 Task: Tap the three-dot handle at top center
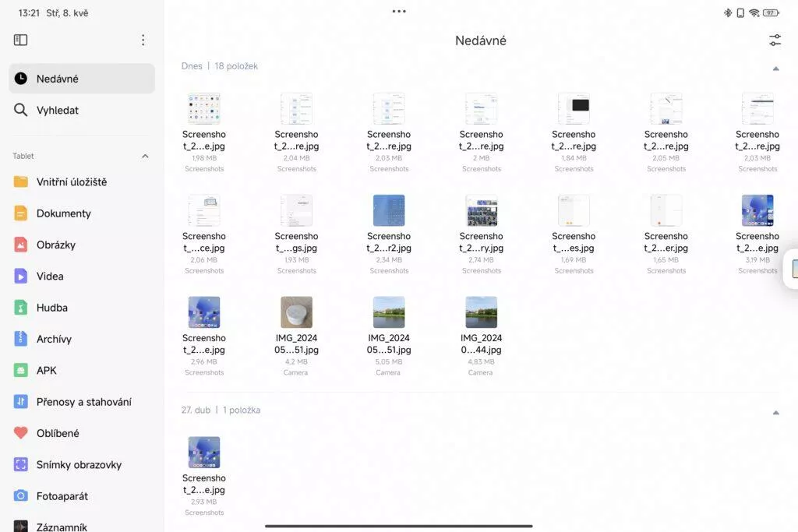tap(399, 11)
